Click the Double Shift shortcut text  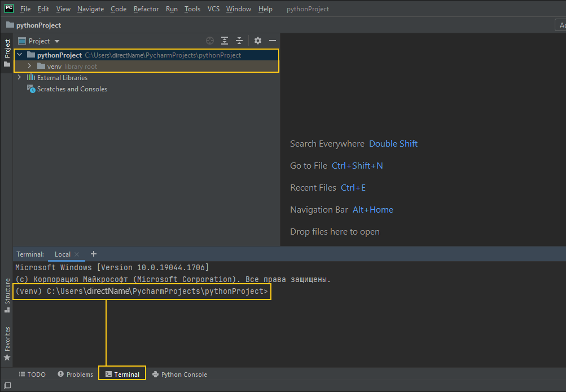(x=393, y=143)
